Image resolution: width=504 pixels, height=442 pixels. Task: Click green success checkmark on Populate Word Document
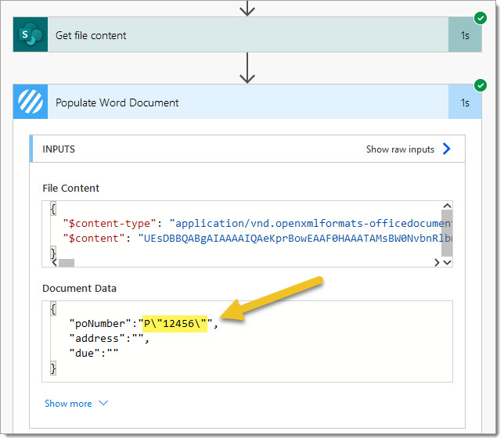[480, 84]
